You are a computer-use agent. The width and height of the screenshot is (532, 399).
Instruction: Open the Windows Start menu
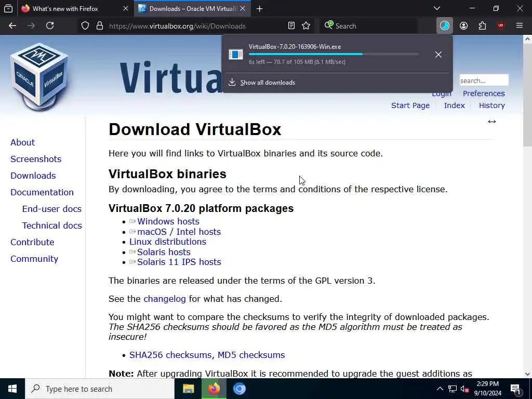coord(12,389)
